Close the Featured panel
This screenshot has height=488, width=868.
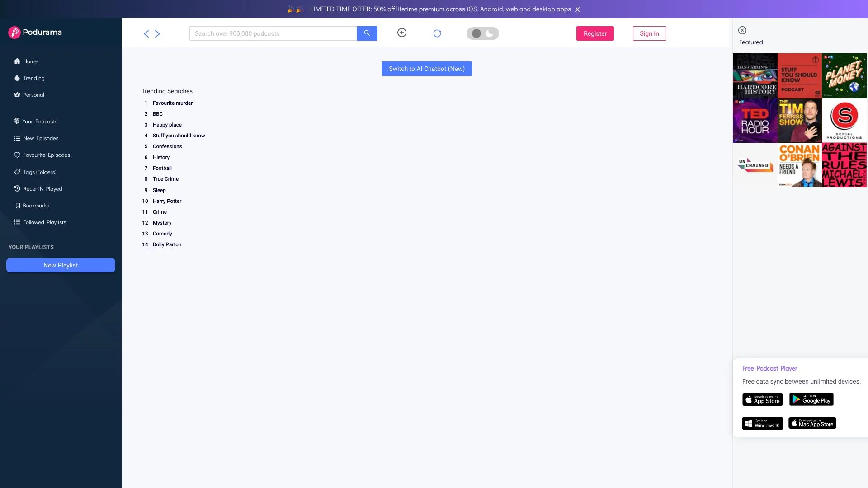[x=742, y=30]
